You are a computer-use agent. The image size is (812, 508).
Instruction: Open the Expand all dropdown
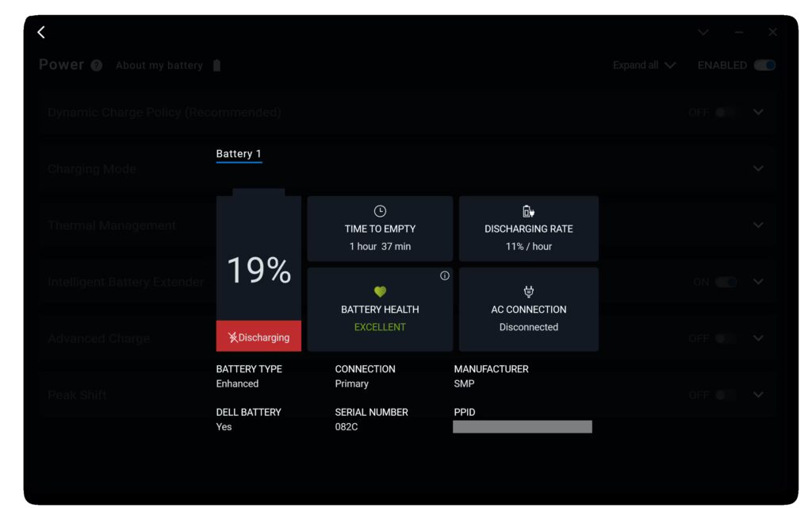644,65
